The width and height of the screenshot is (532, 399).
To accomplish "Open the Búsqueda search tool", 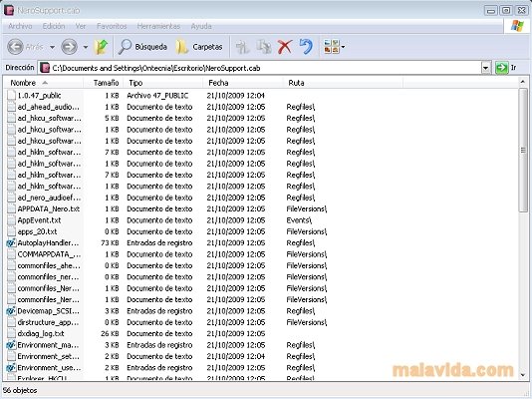I will pos(142,47).
